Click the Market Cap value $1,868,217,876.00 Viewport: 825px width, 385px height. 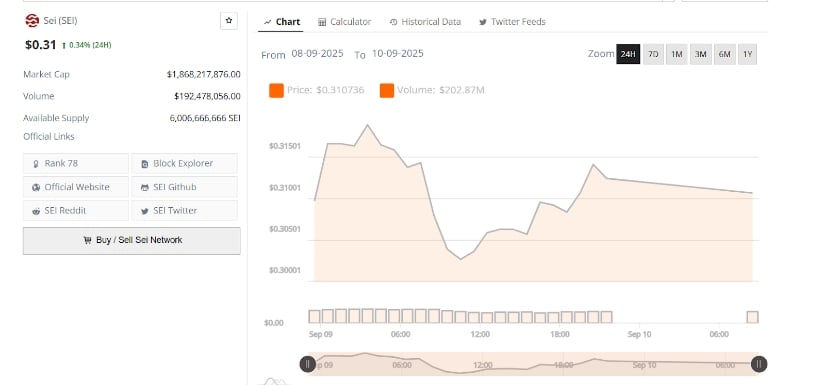[x=204, y=75]
